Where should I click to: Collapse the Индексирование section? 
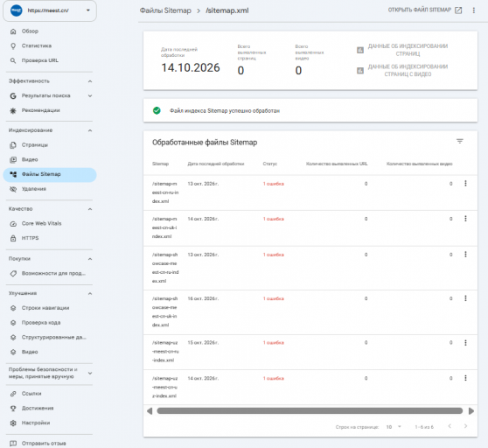point(90,130)
